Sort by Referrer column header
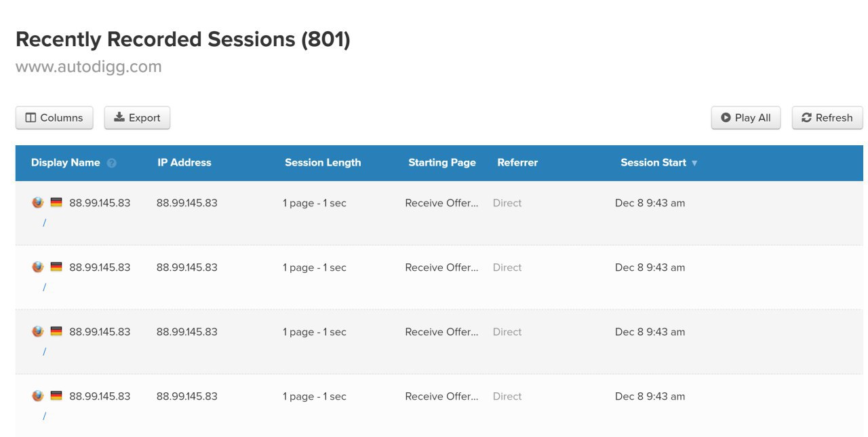 click(x=517, y=163)
